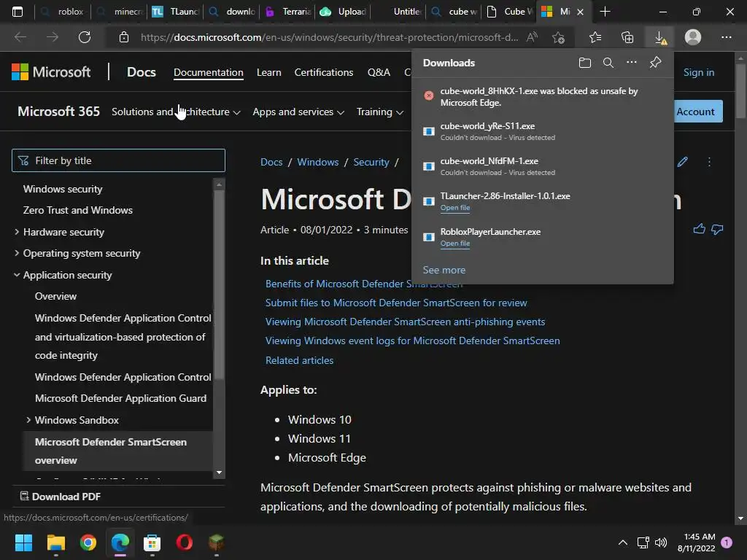Open notification badge in system tray
Viewport: 747px width, 560px height.
click(x=727, y=542)
